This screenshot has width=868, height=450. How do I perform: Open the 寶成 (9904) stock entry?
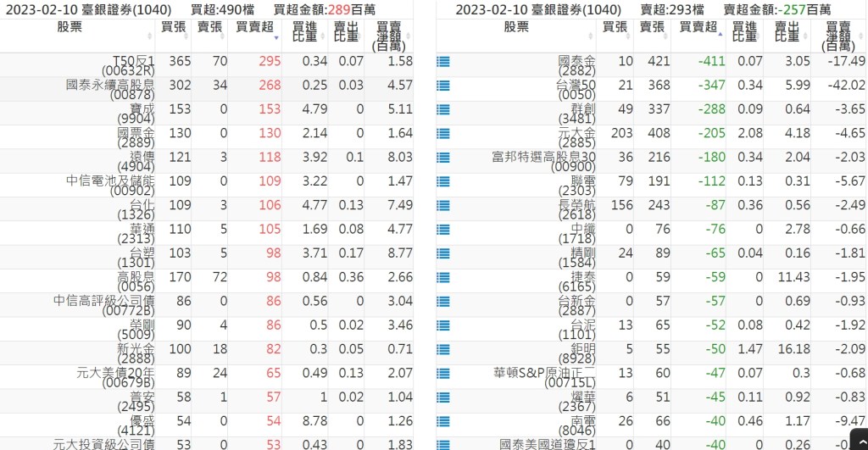point(137,114)
